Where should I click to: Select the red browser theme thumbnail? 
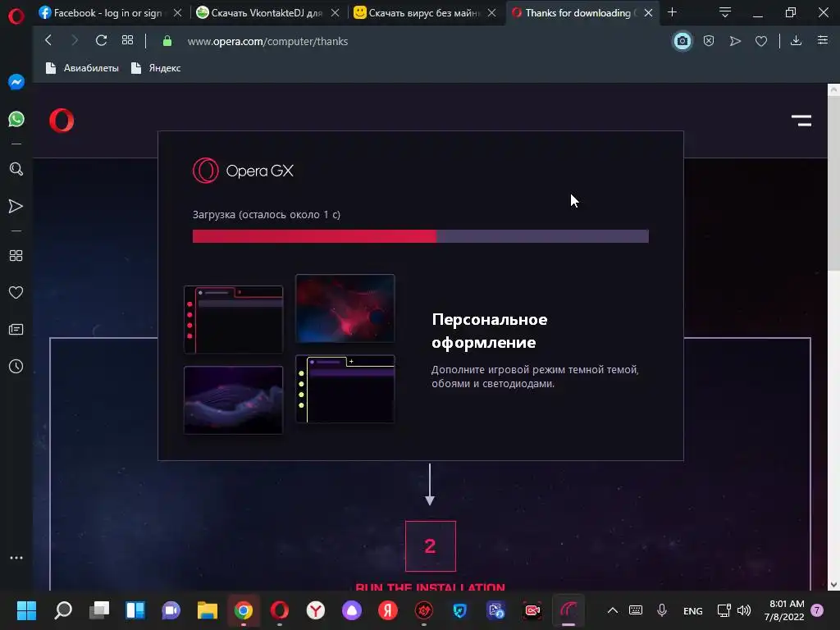233,320
